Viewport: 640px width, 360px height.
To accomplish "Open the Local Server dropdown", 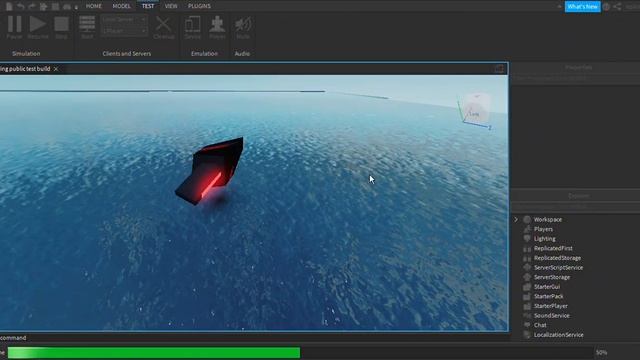I will point(124,19).
